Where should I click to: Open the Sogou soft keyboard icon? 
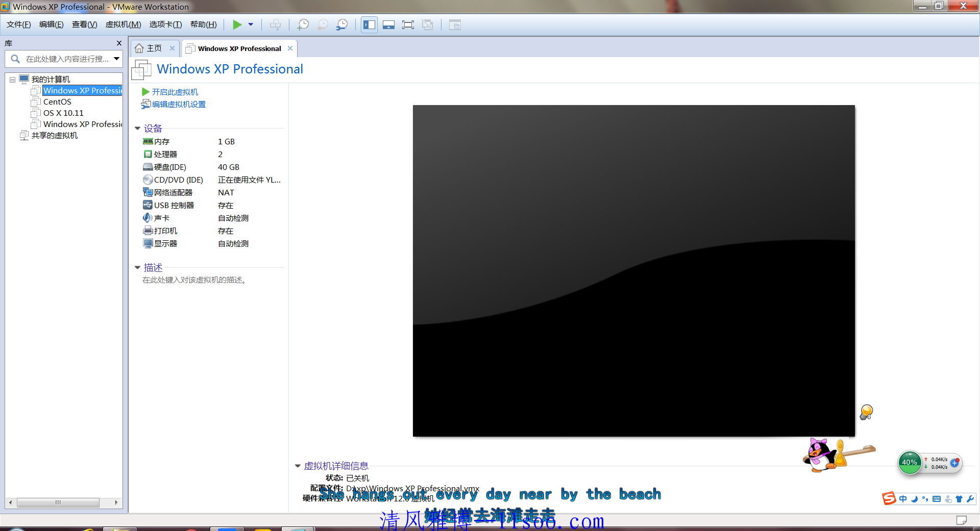(x=937, y=499)
